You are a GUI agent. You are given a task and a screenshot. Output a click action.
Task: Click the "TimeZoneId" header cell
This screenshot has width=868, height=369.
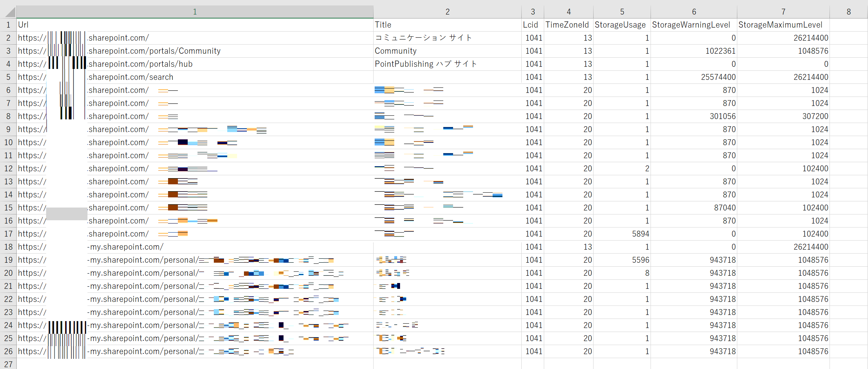click(x=569, y=25)
